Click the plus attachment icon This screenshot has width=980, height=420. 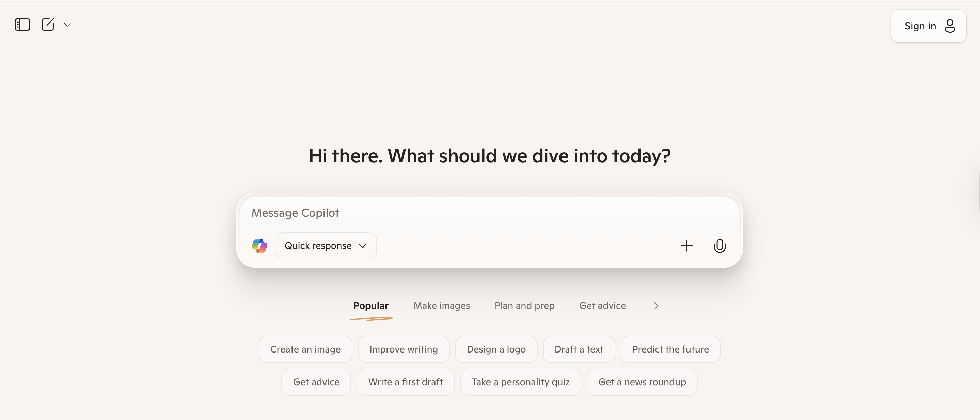click(x=687, y=245)
